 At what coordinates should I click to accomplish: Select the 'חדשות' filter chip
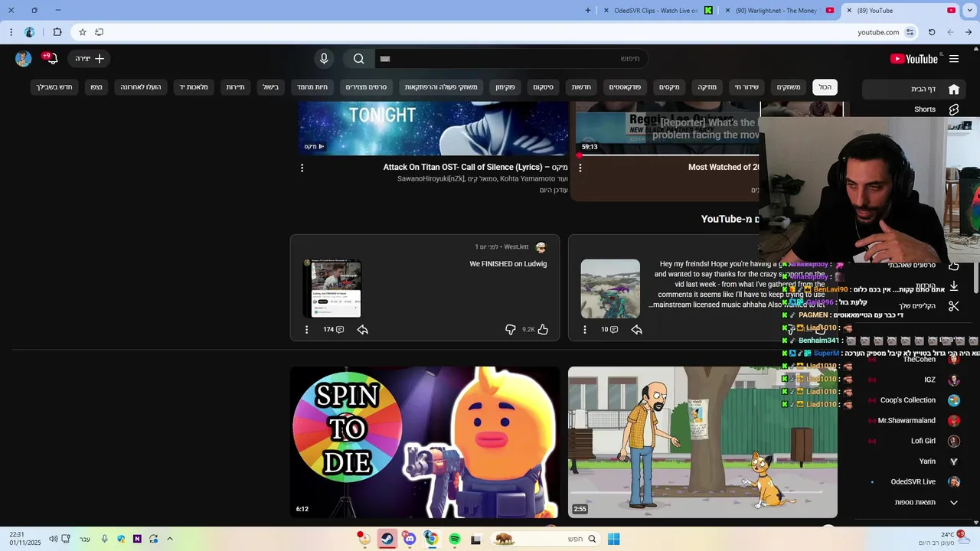click(x=581, y=87)
